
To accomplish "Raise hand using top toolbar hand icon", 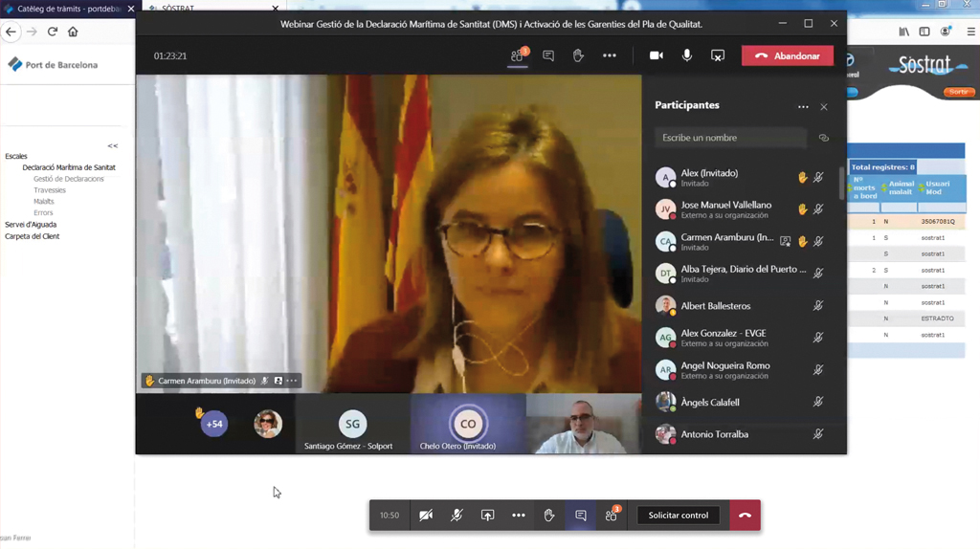I will click(578, 56).
